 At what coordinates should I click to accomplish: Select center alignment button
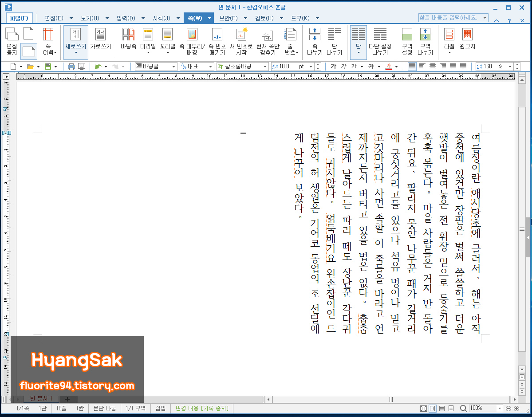432,67
